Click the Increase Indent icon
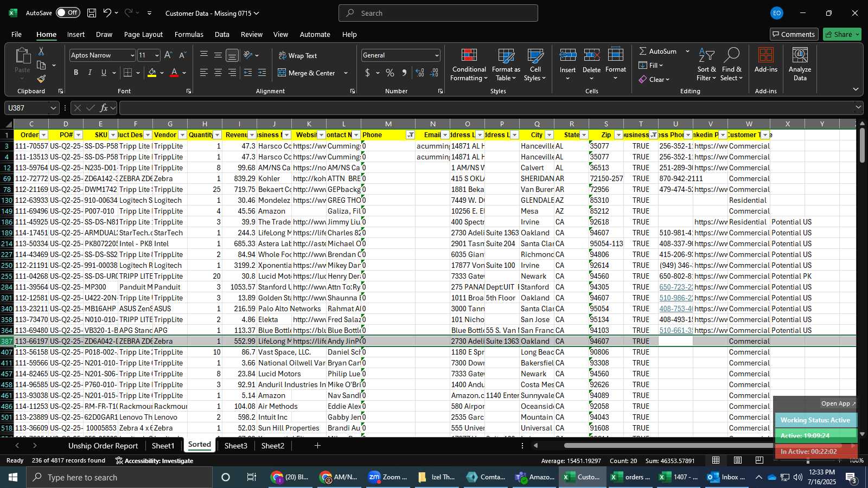Viewport: 868px width, 488px height. point(262,73)
